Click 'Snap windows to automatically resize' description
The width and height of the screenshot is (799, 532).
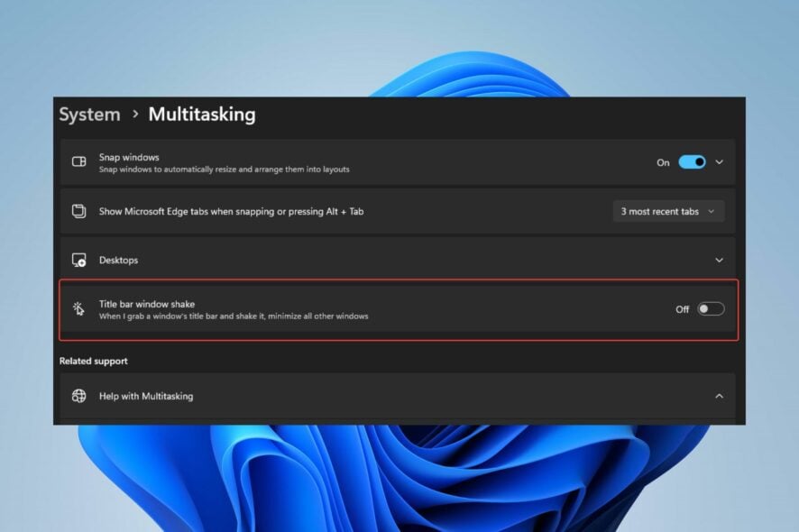point(225,170)
